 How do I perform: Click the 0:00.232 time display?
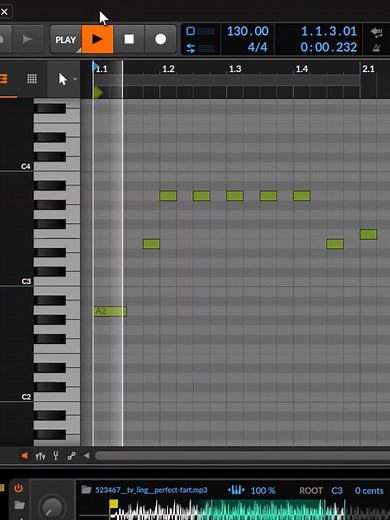pos(329,47)
